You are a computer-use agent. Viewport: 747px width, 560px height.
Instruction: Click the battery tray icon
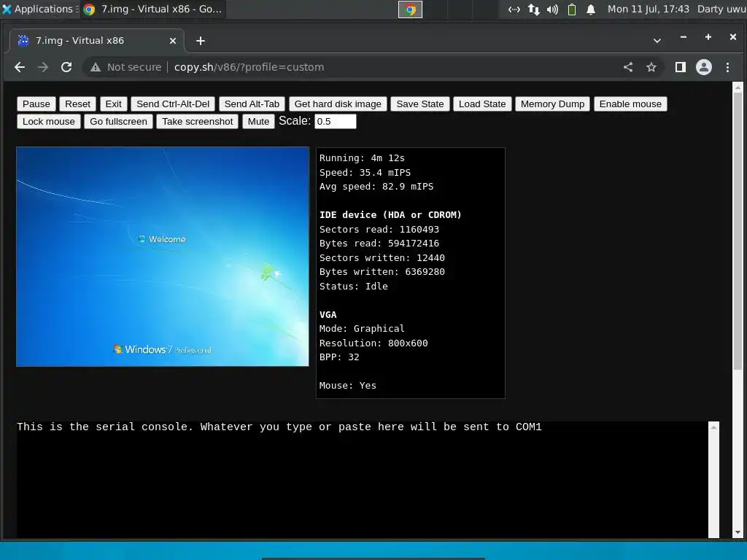[x=572, y=9]
